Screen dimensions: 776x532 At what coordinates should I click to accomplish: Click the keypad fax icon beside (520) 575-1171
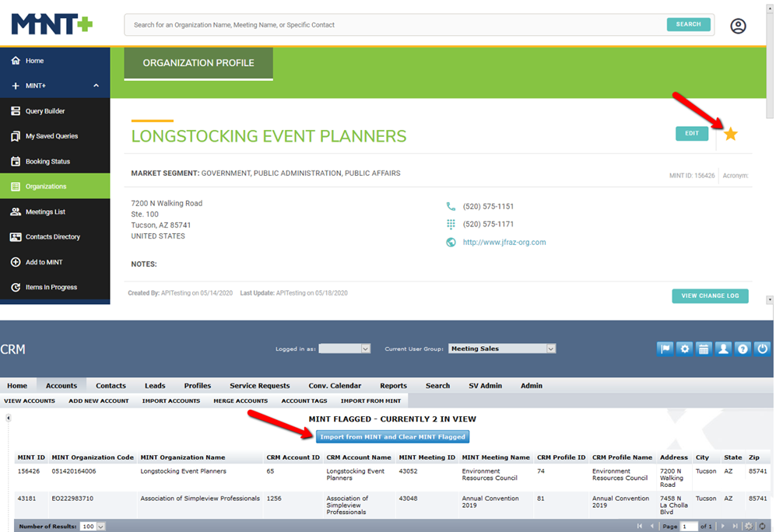tap(451, 224)
